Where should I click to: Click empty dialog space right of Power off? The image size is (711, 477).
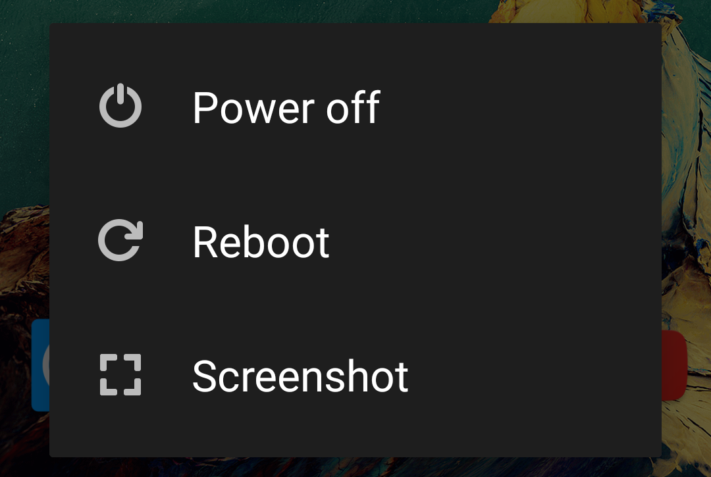tap(521, 107)
